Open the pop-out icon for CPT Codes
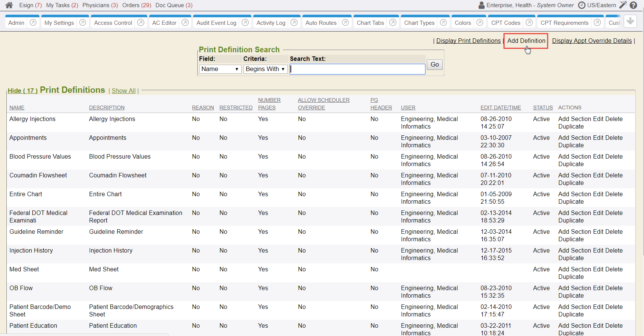The width and height of the screenshot is (644, 336). pyautogui.click(x=529, y=23)
